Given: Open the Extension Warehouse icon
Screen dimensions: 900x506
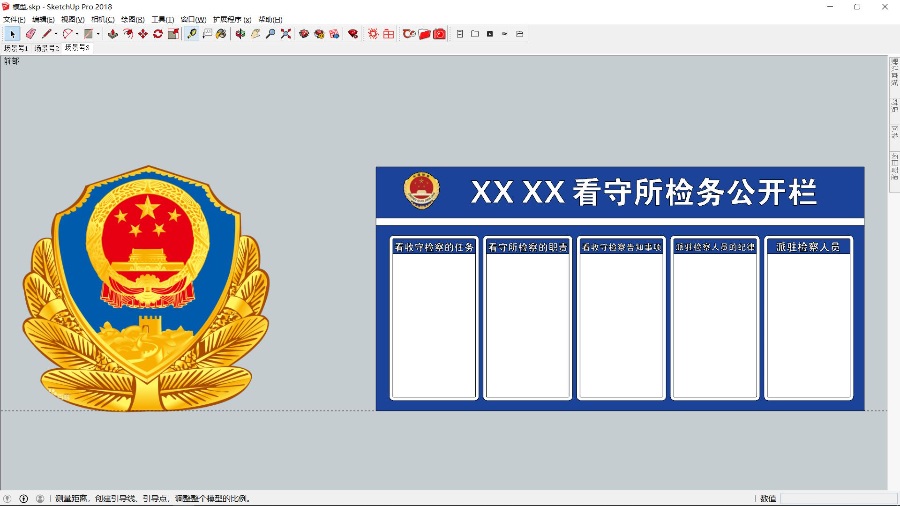Looking at the screenshot, I should (353, 34).
